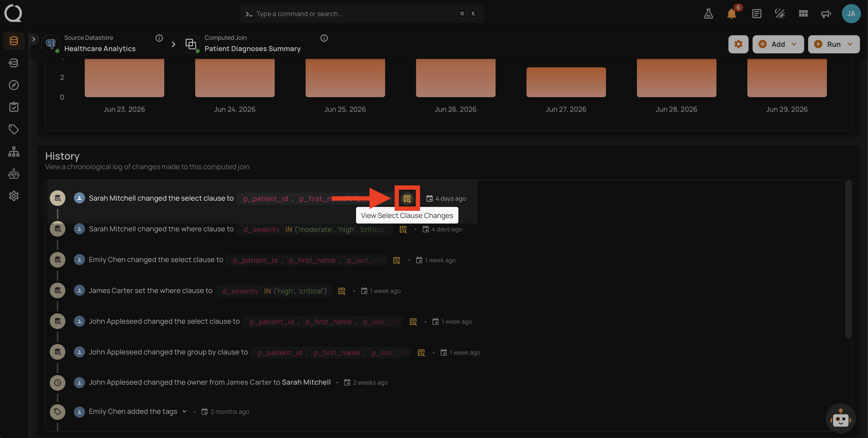Click James Carter's d_severity clause snippet
Viewport: 868px width, 438px height.
[274, 291]
